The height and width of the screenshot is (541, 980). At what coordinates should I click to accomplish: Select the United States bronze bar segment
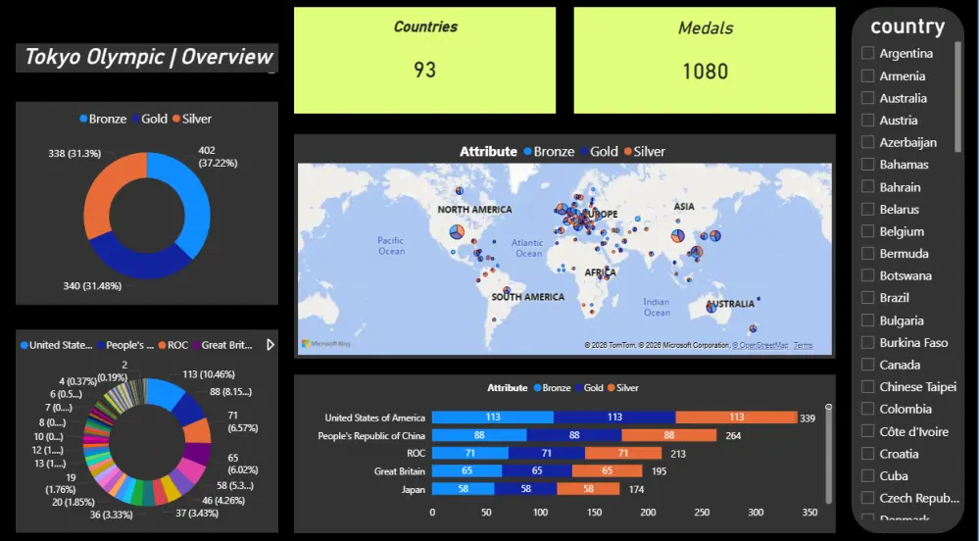(x=493, y=418)
